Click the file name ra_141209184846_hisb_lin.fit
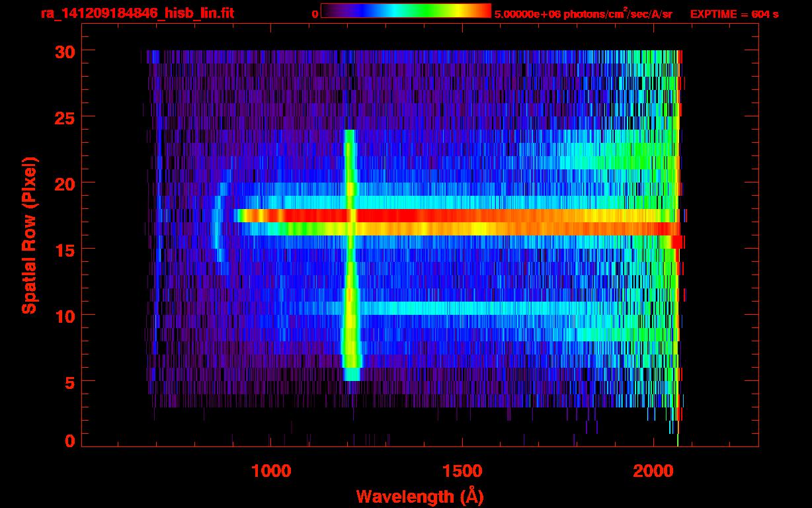 click(x=136, y=13)
